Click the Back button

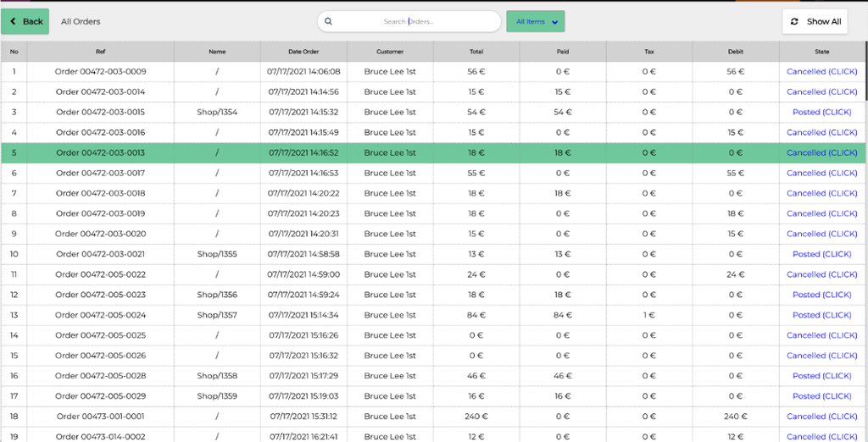[25, 21]
